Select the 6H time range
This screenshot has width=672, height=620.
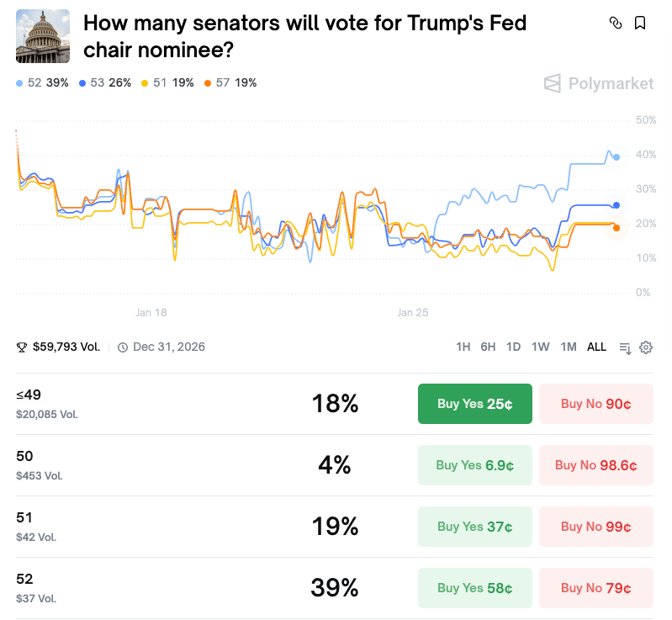pos(488,347)
